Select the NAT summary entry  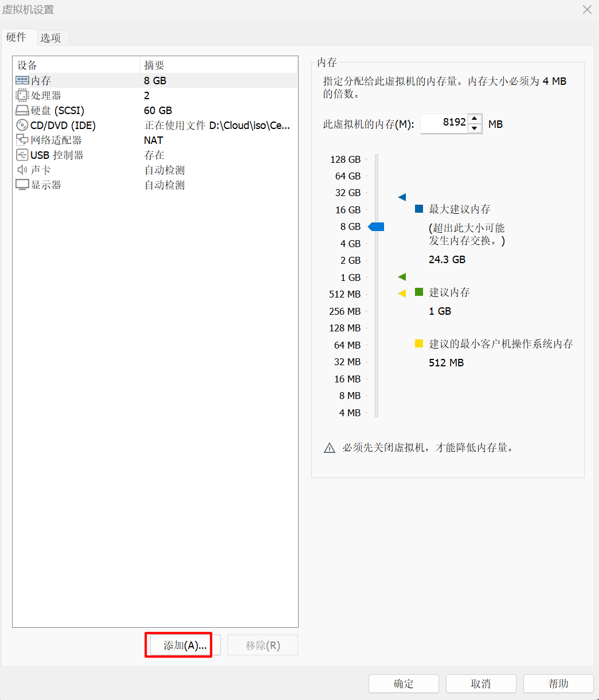coord(153,140)
